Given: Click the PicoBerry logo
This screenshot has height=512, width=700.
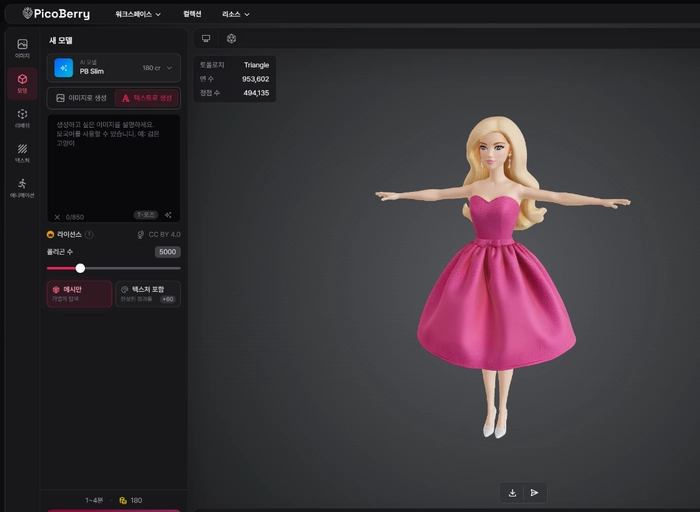Looking at the screenshot, I should 56,14.
